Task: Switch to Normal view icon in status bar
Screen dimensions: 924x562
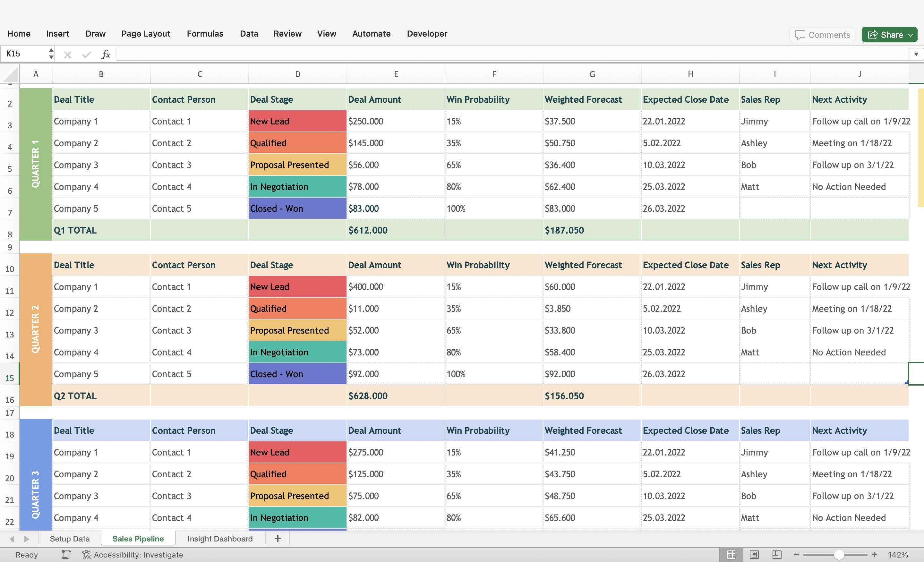Action: tap(731, 555)
